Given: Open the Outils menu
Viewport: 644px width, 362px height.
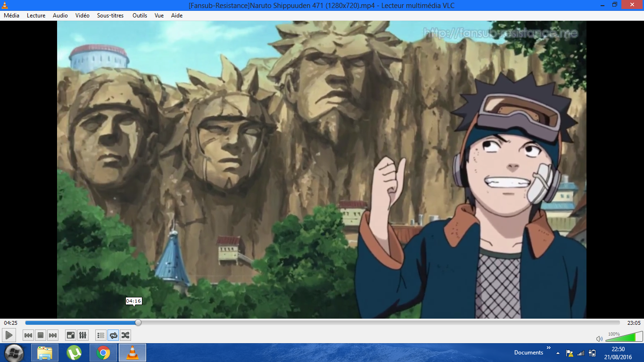Looking at the screenshot, I should (140, 16).
